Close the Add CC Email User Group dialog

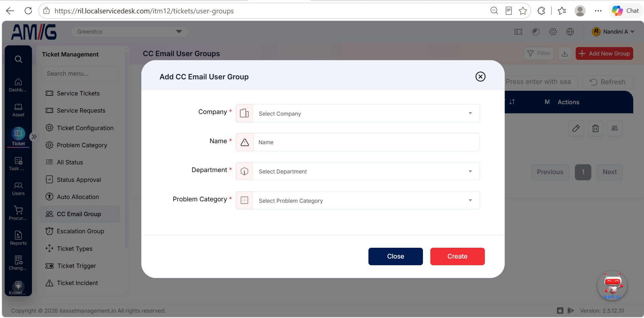[480, 77]
